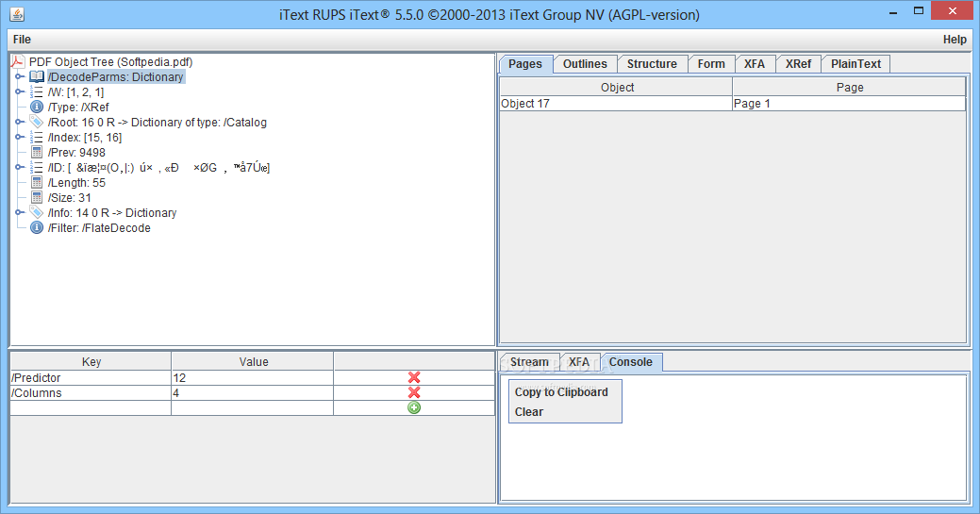Choose Clear in the console menu

[529, 412]
